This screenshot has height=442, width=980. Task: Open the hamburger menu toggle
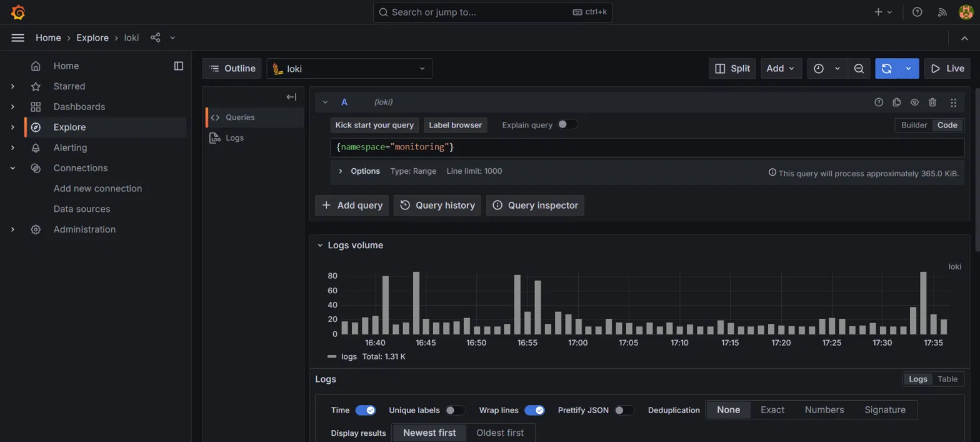click(x=18, y=38)
